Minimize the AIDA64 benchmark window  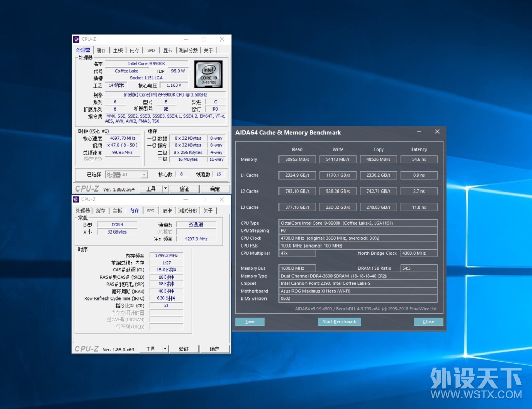[x=419, y=132]
